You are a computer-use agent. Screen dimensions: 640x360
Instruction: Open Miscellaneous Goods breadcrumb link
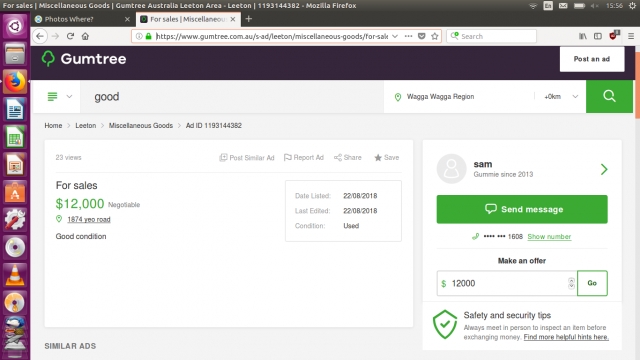(x=140, y=125)
